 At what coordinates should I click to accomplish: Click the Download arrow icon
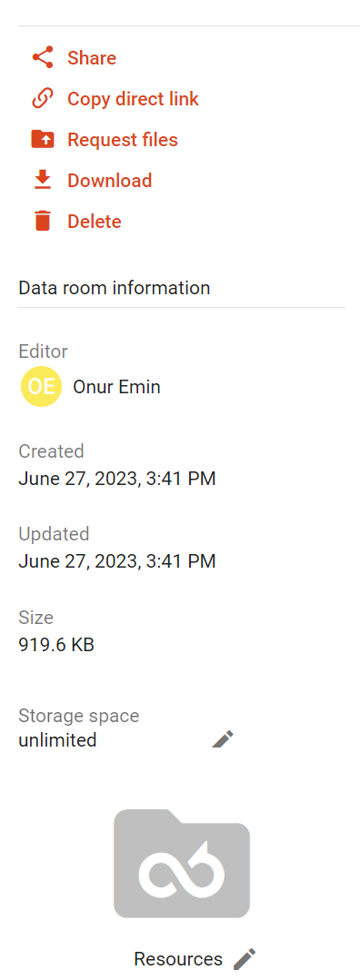[43, 180]
